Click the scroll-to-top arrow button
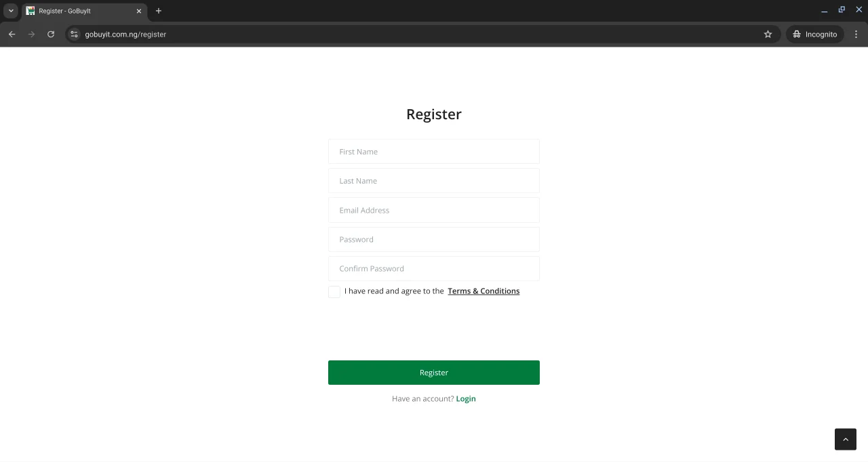The image size is (868, 462). [845, 439]
